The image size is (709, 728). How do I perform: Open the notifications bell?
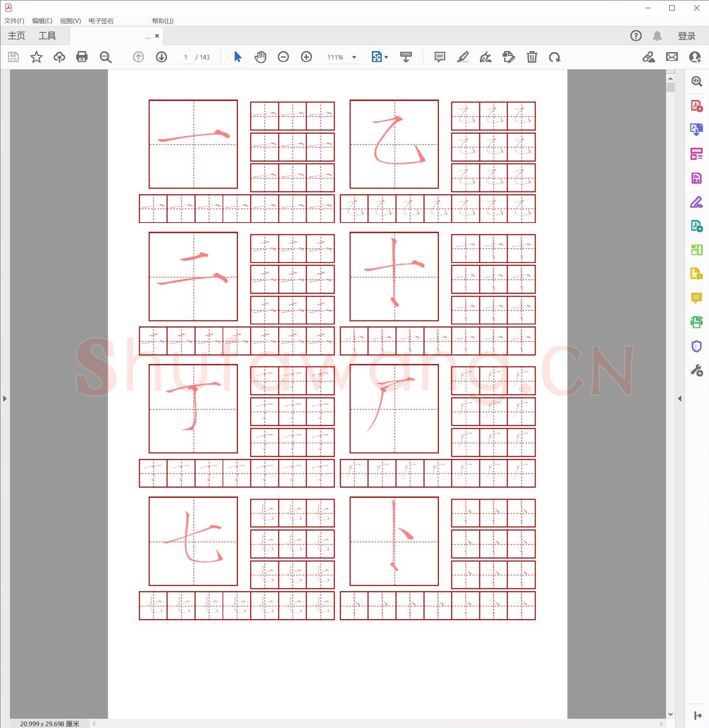657,36
